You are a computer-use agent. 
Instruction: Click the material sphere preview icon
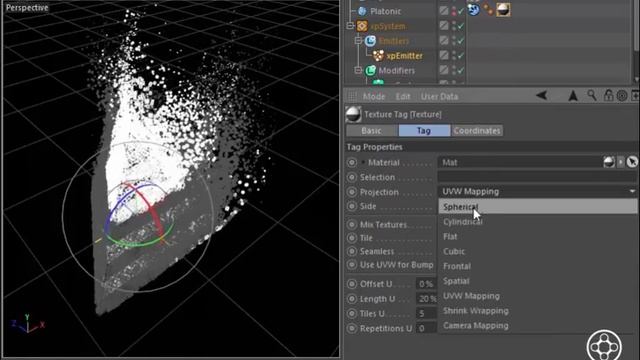pos(609,162)
